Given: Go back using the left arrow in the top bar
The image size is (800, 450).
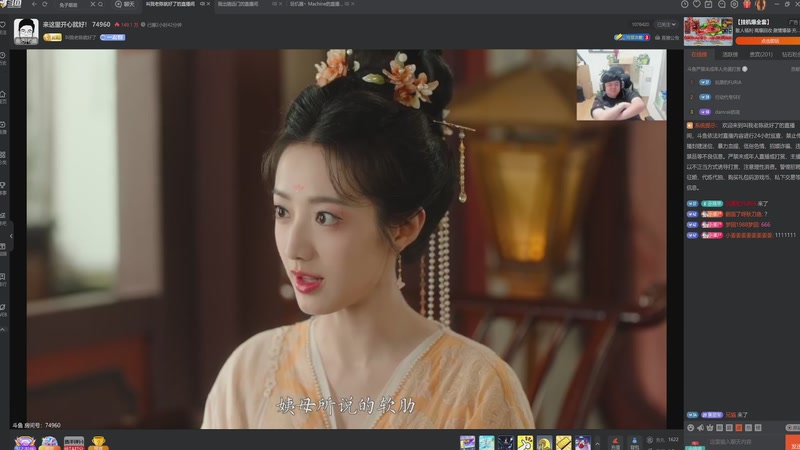Looking at the screenshot, I should 34,4.
